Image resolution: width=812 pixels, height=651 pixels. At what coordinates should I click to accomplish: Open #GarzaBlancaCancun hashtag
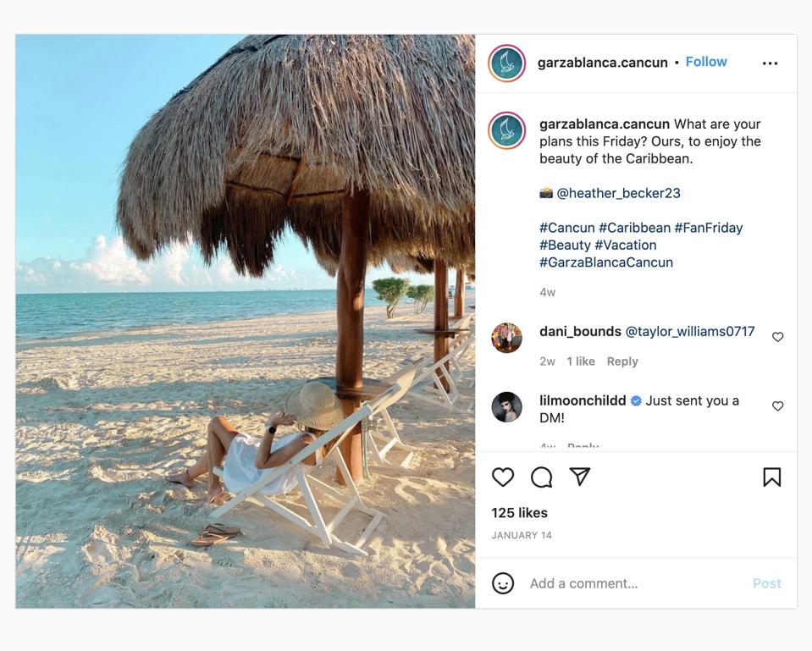click(606, 262)
